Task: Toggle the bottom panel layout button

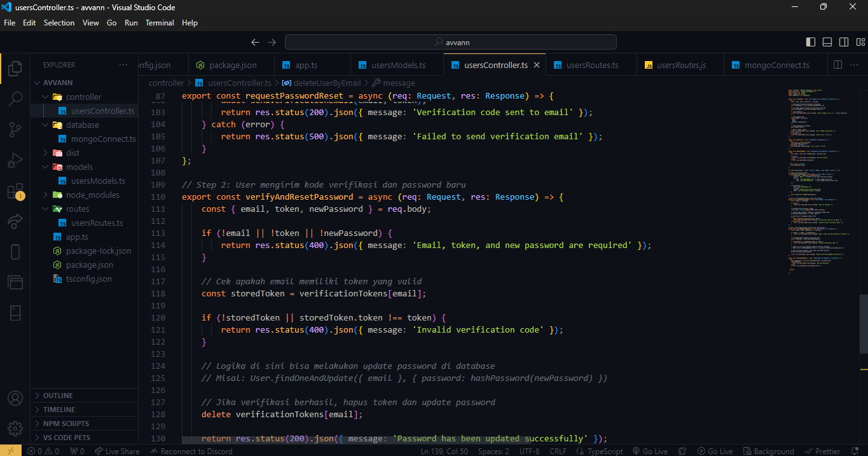Action: pyautogui.click(x=827, y=42)
